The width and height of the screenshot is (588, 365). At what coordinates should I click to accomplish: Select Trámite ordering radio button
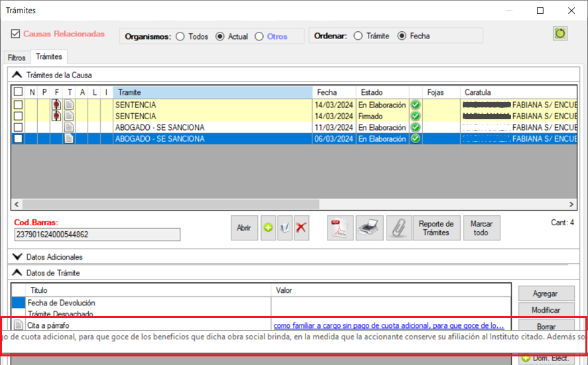point(358,36)
